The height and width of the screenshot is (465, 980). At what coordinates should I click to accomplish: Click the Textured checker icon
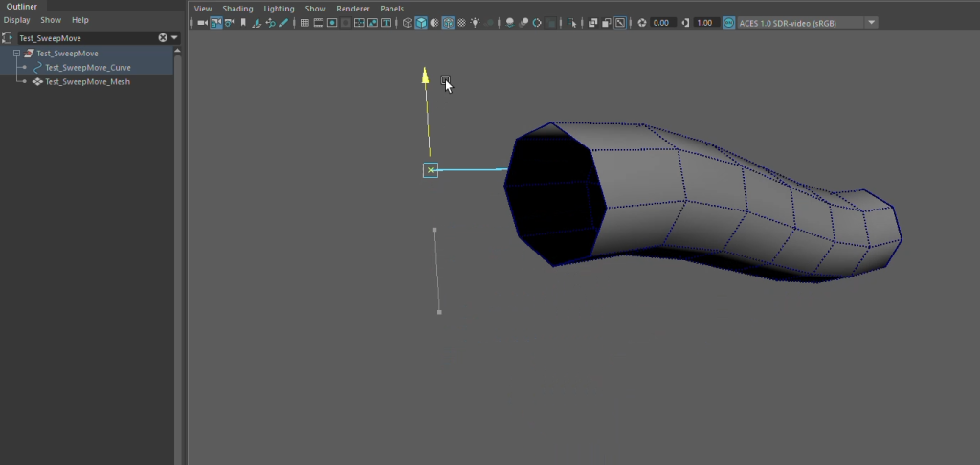[461, 22]
